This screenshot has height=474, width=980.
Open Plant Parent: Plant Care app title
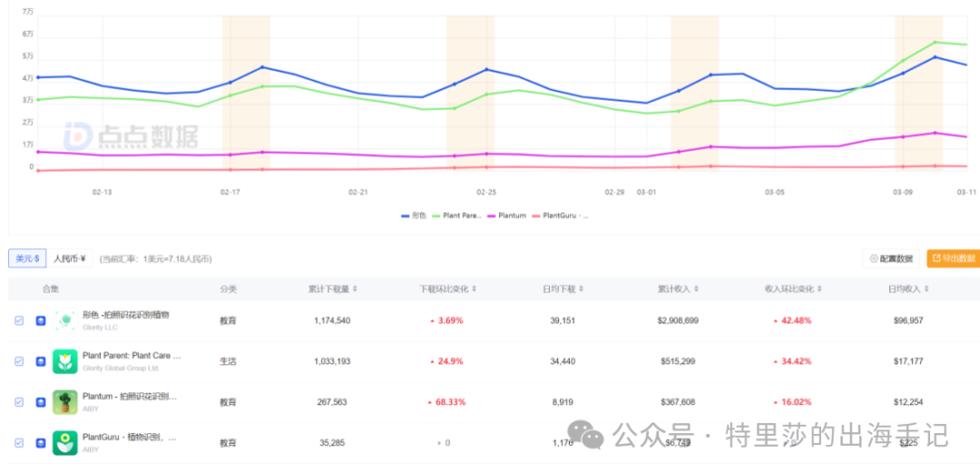coord(132,356)
